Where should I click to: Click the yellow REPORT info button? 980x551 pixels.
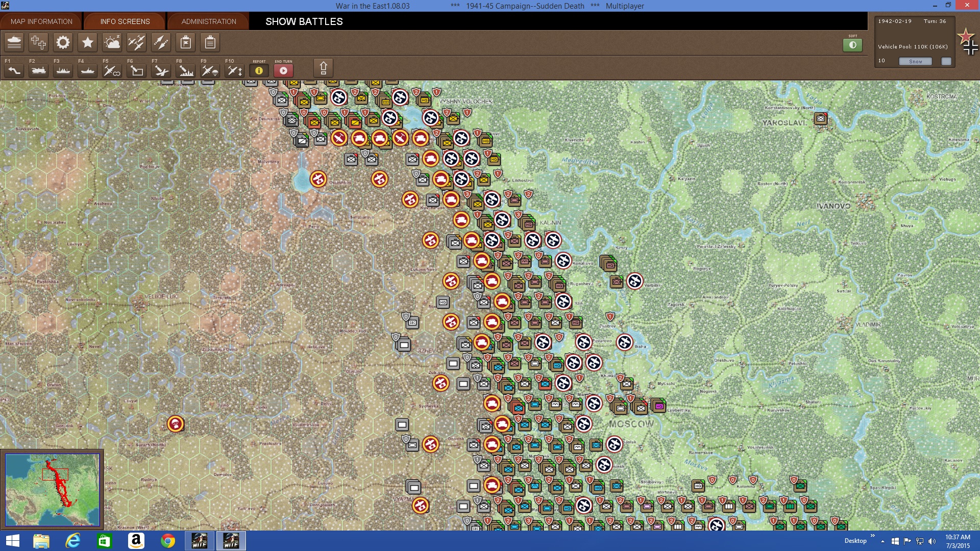click(x=259, y=71)
